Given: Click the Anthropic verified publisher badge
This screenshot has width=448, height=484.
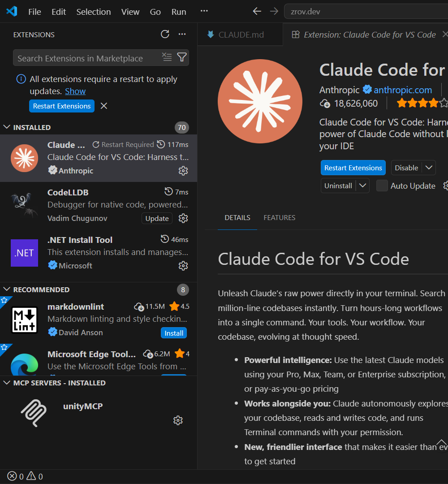Looking at the screenshot, I should (367, 90).
